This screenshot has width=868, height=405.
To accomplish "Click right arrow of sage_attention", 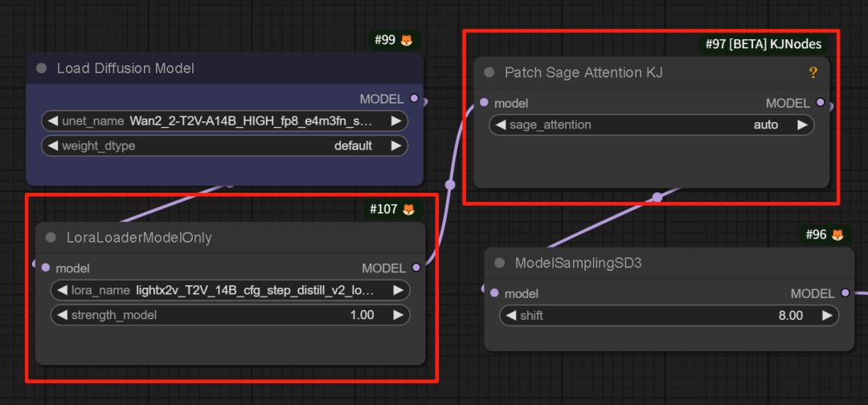I will pos(802,125).
